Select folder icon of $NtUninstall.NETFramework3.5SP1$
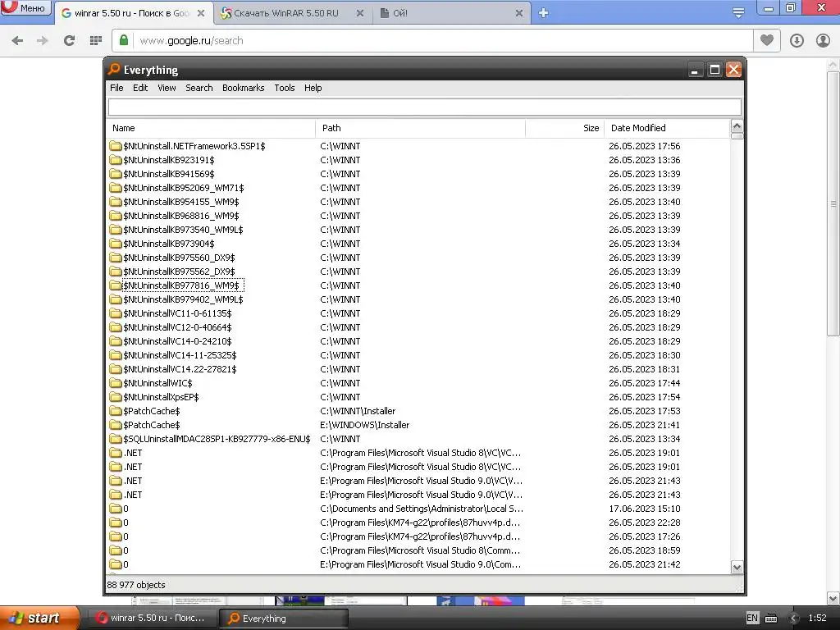 115,146
